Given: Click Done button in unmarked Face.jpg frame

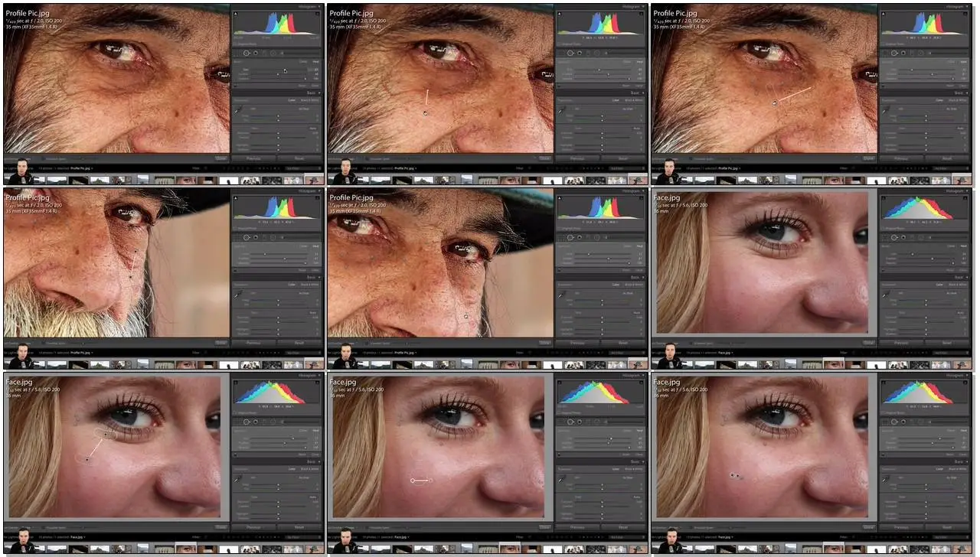Looking at the screenshot, I should pyautogui.click(x=869, y=342).
